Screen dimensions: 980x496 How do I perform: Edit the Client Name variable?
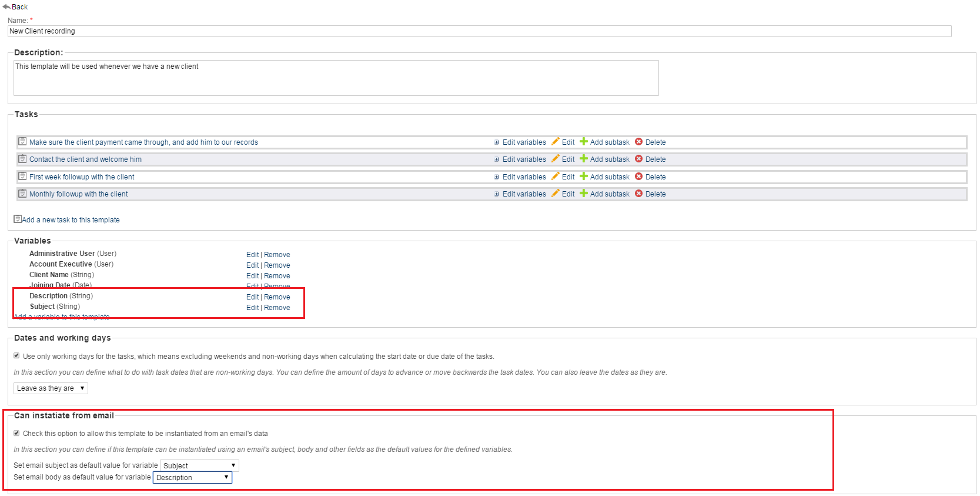click(x=252, y=276)
